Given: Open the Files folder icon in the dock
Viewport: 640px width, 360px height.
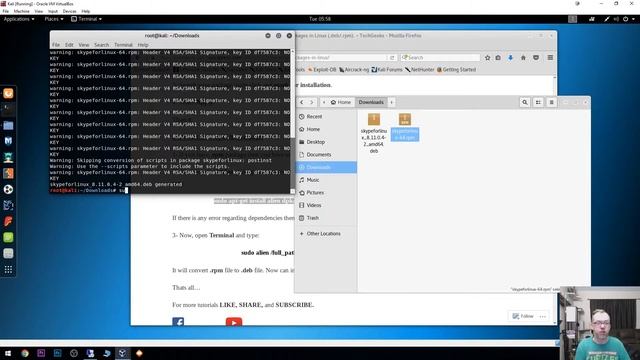Looking at the screenshot, I should coord(8,125).
